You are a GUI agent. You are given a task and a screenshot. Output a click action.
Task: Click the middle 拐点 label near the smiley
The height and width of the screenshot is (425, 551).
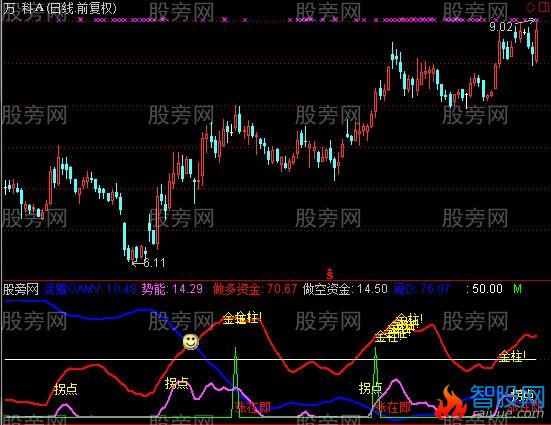177,383
